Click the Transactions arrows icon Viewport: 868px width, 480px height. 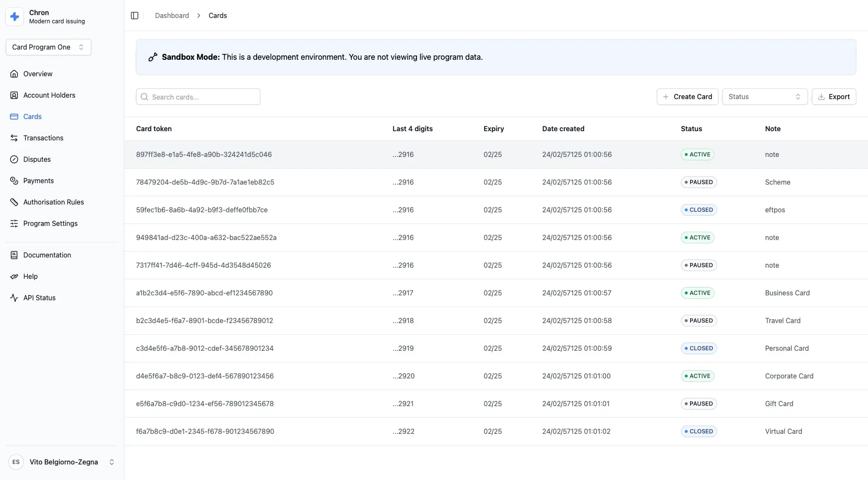tap(14, 138)
